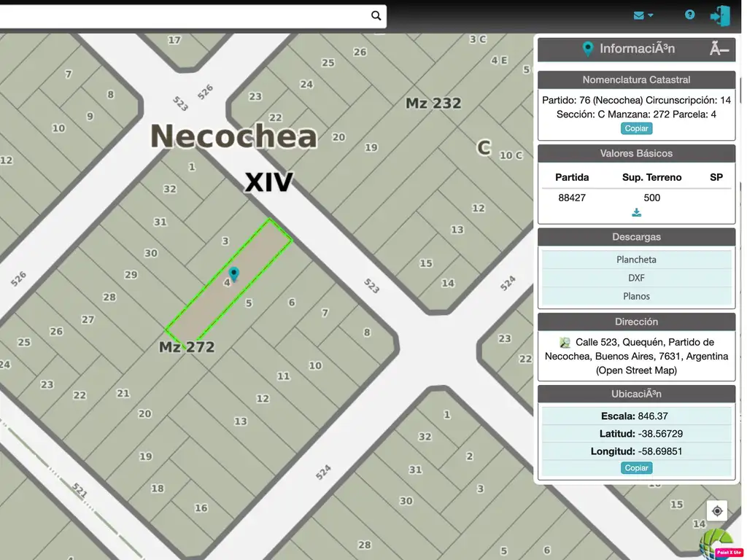Click the Paint X Lite badge
The image size is (747, 560).
point(729,553)
